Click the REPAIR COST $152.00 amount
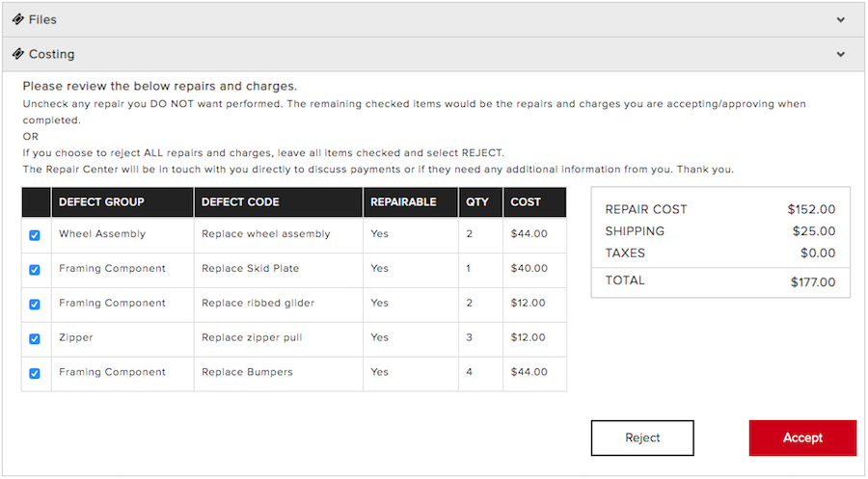This screenshot has height=479, width=868. [811, 209]
